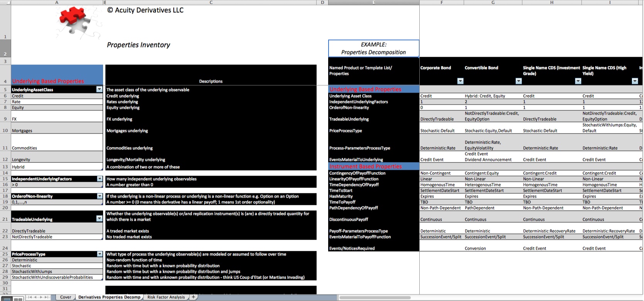Open the Corporate Bond column filter
This screenshot has width=644, height=301.
(460, 81)
